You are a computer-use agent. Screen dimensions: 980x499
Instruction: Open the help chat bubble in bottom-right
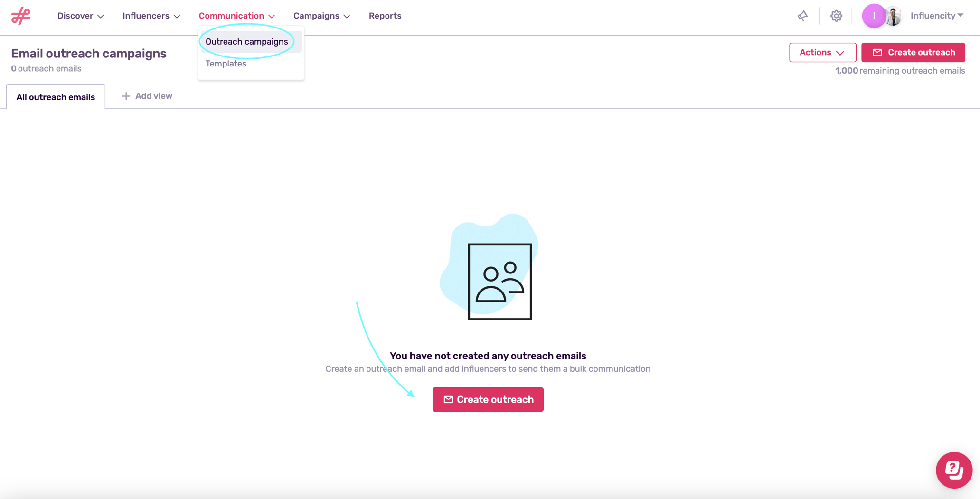click(x=954, y=470)
